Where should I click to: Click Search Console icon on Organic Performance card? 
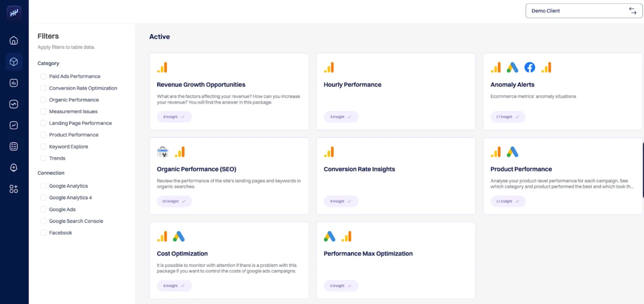click(163, 152)
